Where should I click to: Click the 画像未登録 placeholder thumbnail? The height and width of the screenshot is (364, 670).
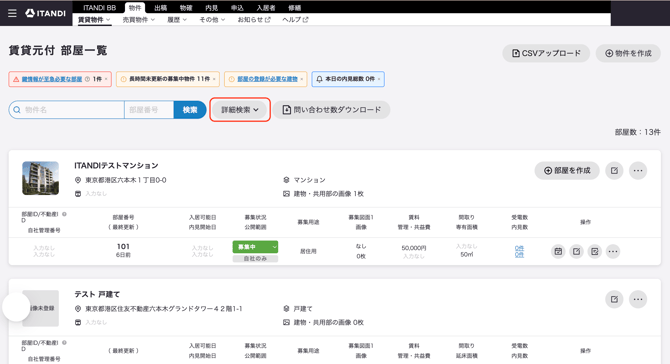click(x=41, y=308)
